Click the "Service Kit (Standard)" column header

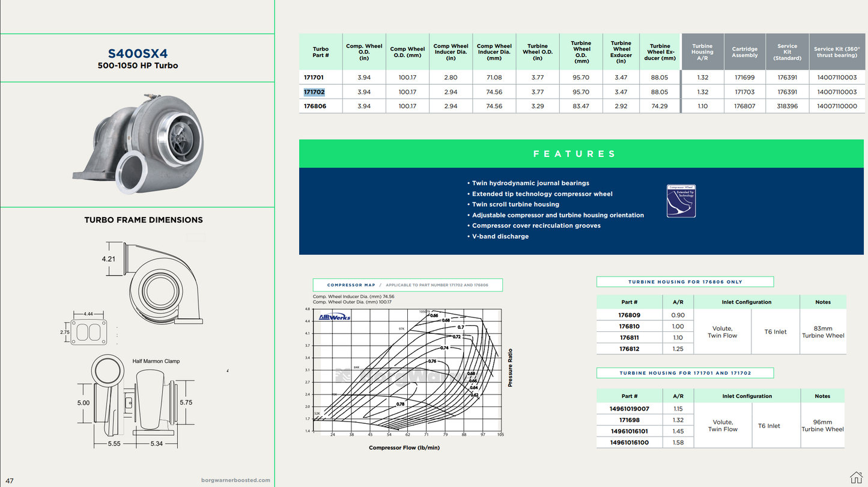click(x=787, y=52)
